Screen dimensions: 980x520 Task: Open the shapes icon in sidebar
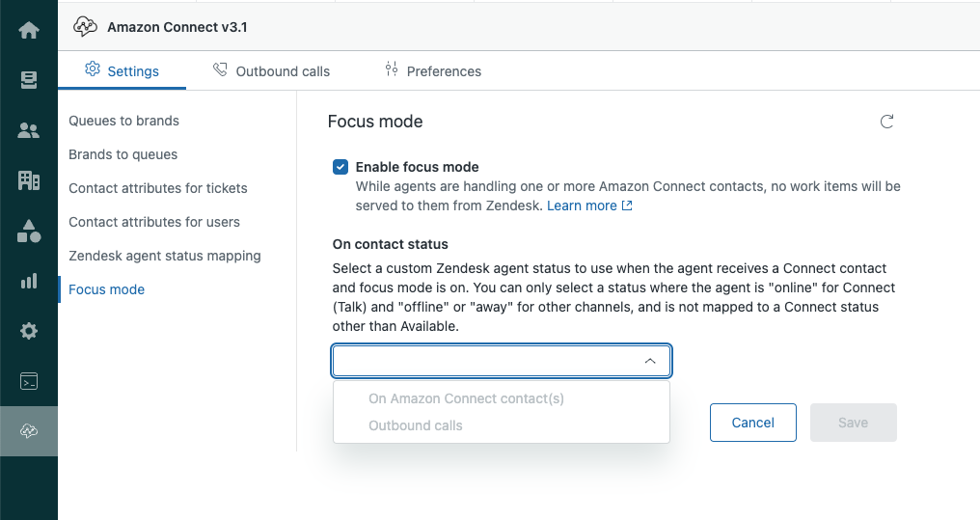(29, 231)
